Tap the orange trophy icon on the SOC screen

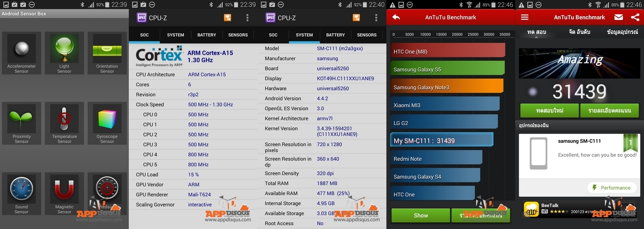pos(228,18)
